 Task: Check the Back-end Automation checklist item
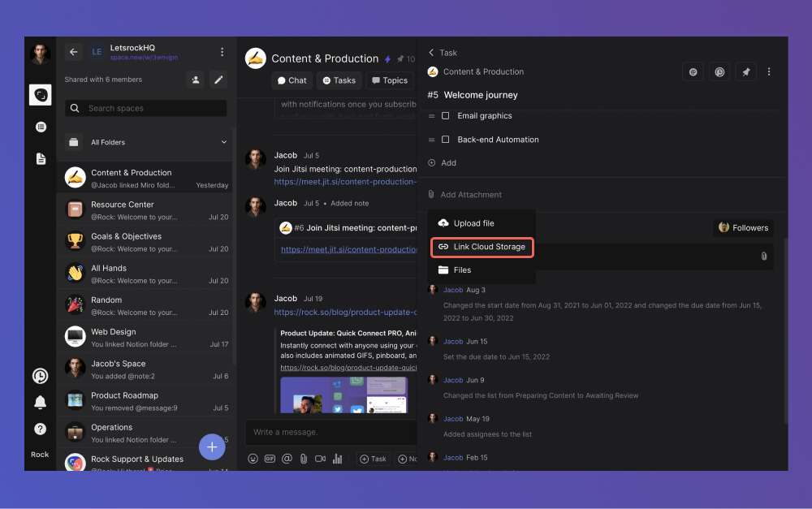(x=445, y=140)
